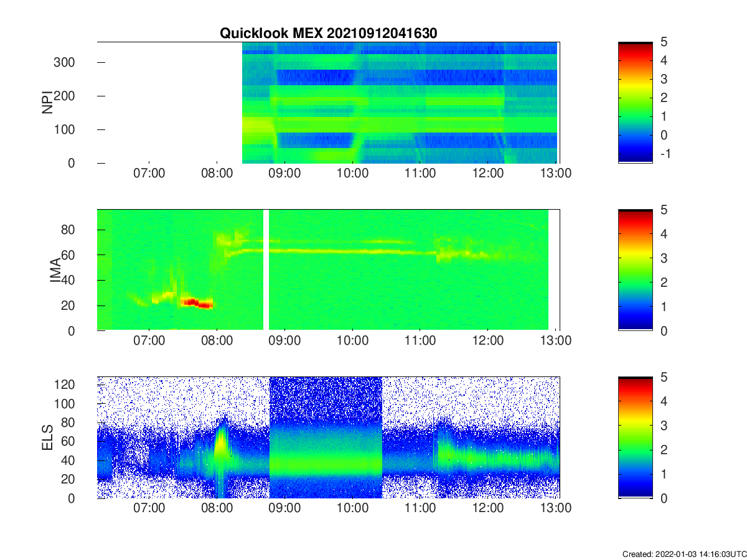Image resolution: width=747 pixels, height=560 pixels.
Task: Click the 13:00 label under NPI panel
Action: click(x=556, y=174)
